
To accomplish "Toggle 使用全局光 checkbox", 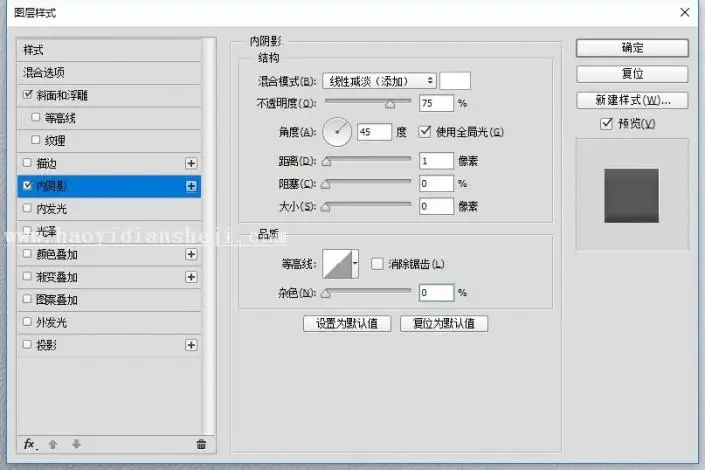I will 425,131.
